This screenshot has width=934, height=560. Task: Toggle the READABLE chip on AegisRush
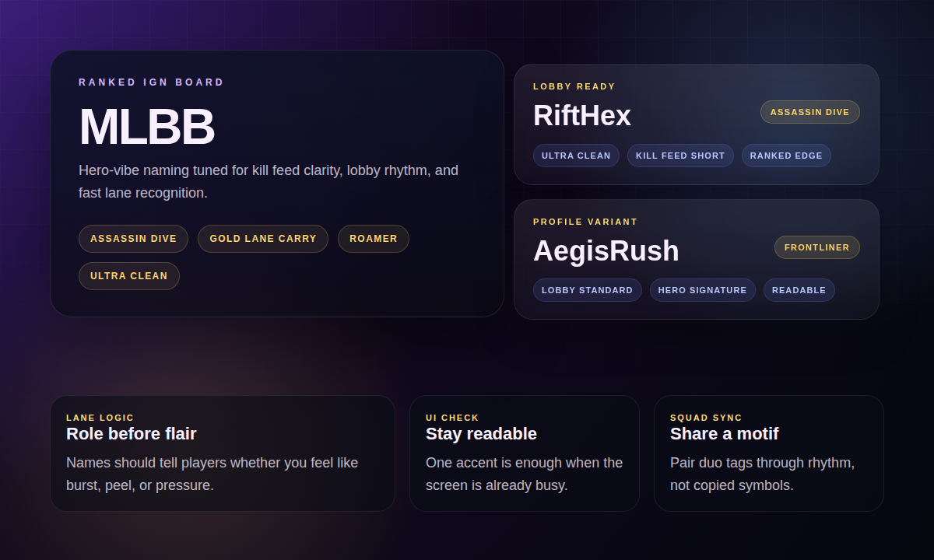(x=799, y=290)
